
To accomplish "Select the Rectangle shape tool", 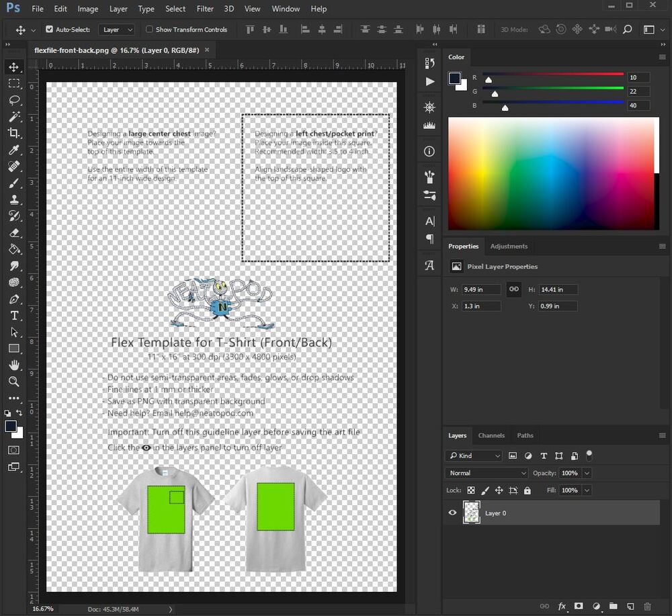I will point(13,348).
